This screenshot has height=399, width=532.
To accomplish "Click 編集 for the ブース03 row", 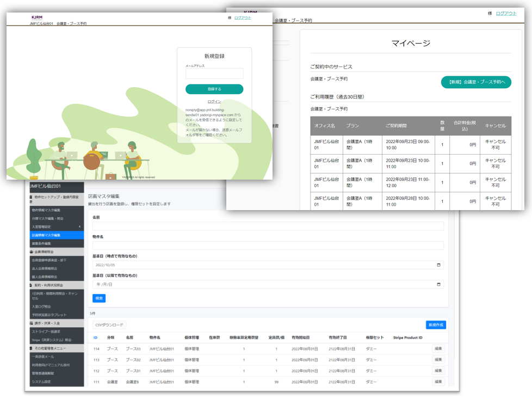I will click(x=438, y=348).
